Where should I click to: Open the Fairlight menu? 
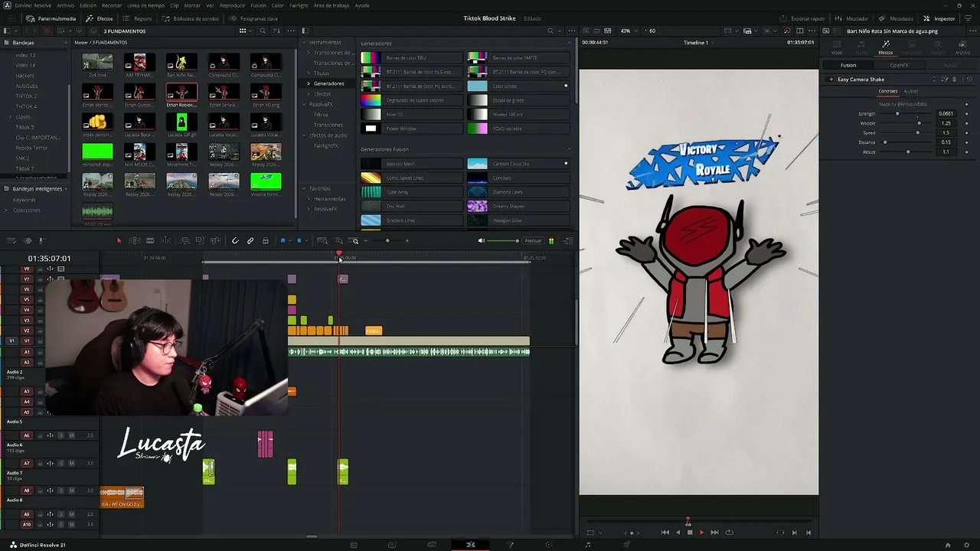299,5
